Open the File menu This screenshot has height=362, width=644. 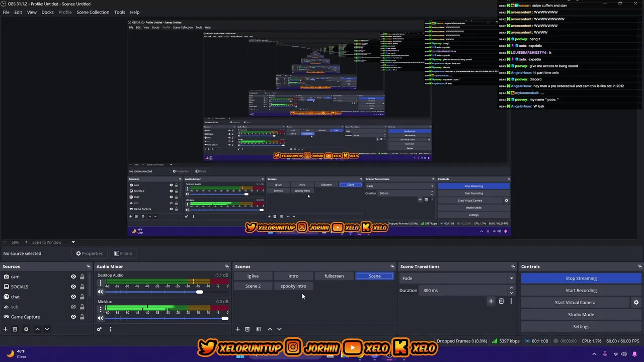[x=6, y=12]
